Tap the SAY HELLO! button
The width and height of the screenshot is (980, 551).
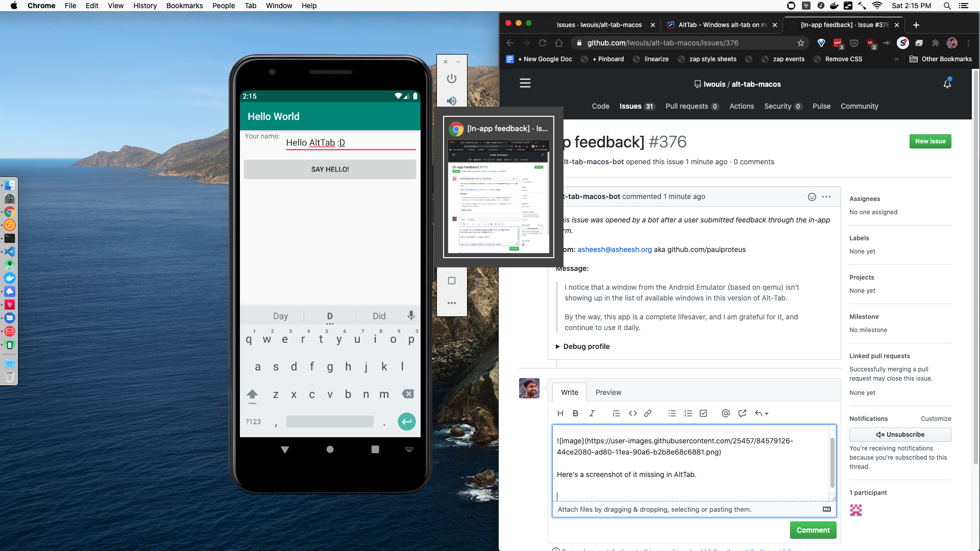tap(330, 169)
